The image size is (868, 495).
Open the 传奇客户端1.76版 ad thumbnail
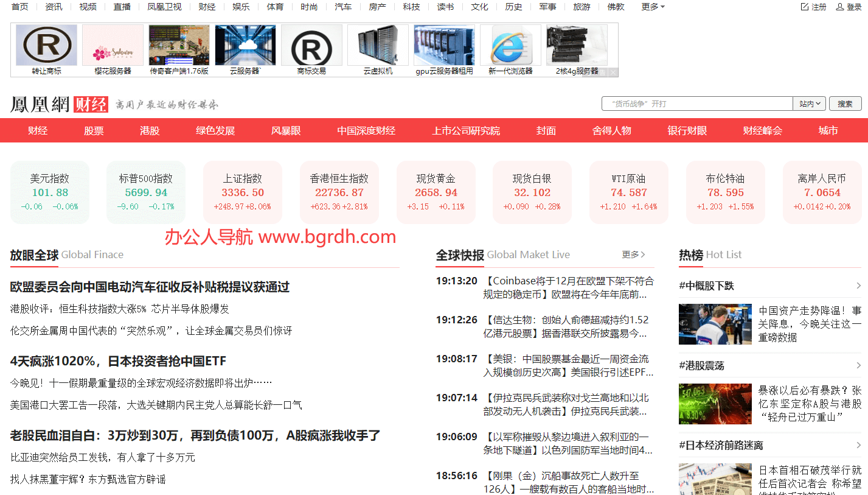coord(179,45)
